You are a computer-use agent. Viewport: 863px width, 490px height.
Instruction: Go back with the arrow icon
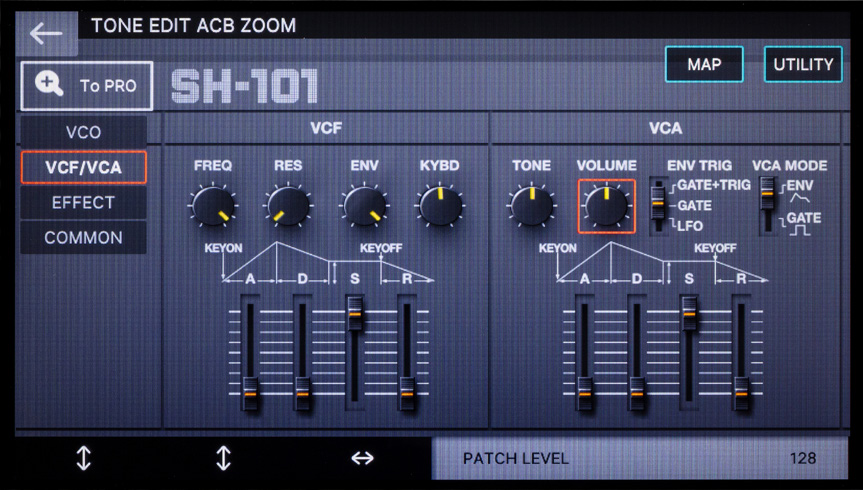coord(46,34)
